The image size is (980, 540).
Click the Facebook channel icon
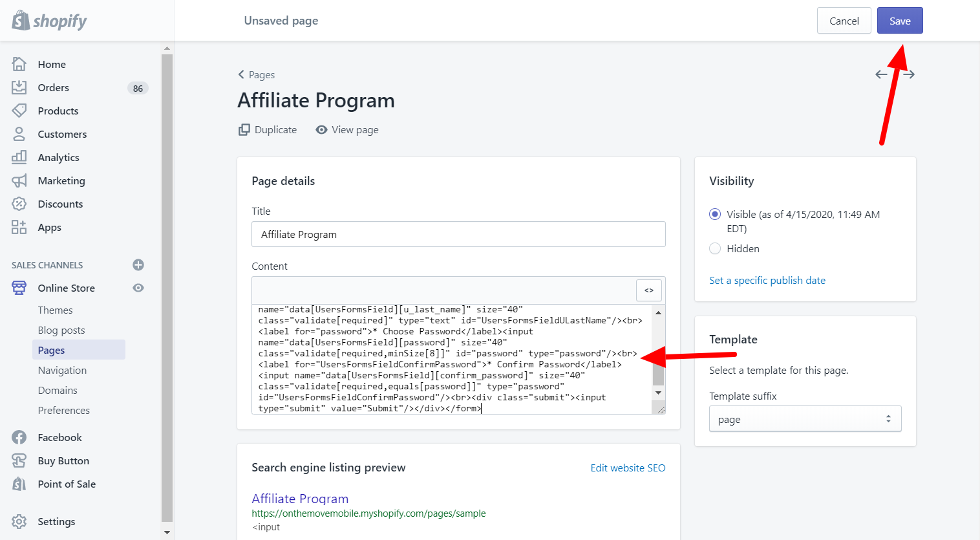(19, 437)
